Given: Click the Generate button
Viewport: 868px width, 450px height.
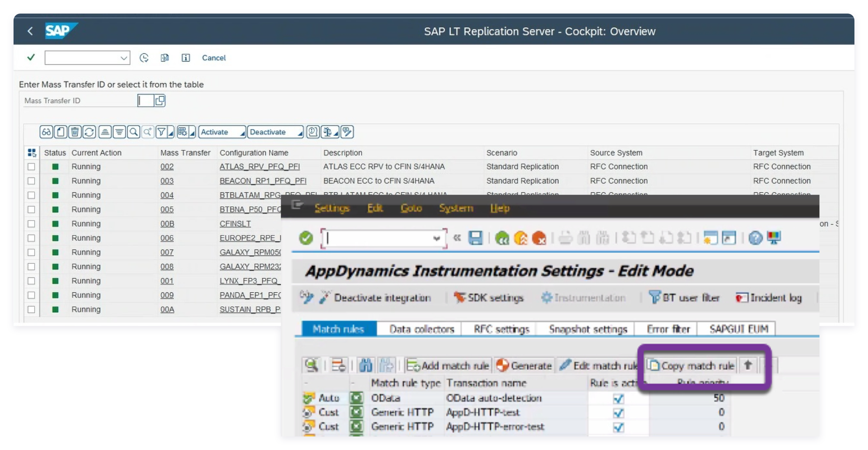Looking at the screenshot, I should (x=524, y=365).
